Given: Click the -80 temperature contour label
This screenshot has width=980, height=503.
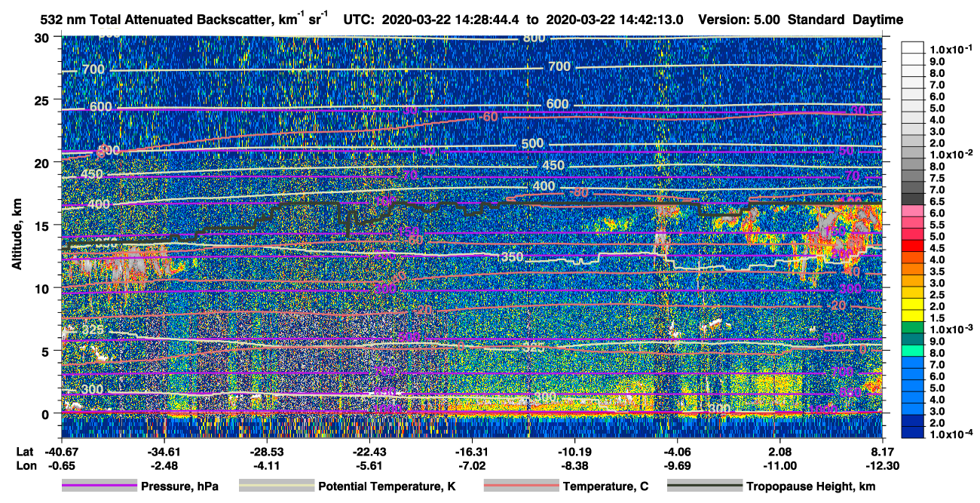Looking at the screenshot, I should [579, 193].
